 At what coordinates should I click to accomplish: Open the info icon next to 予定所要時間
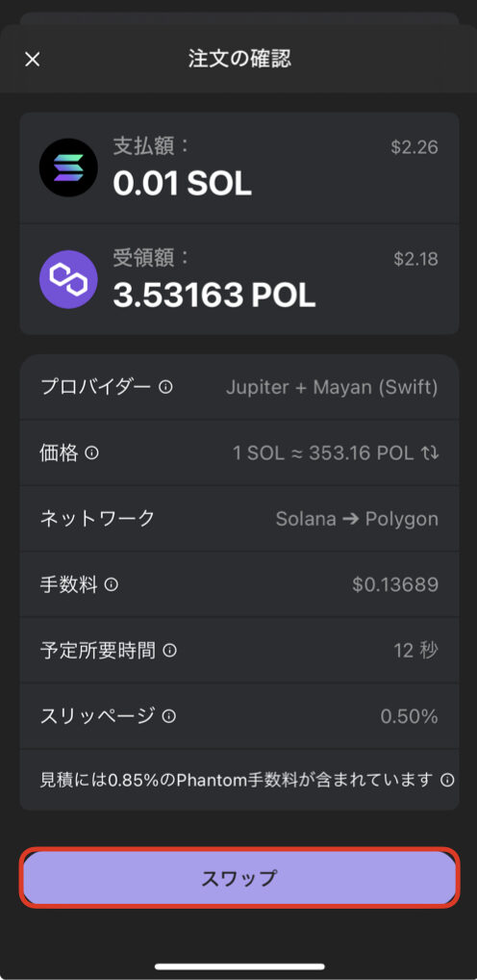coord(169,651)
